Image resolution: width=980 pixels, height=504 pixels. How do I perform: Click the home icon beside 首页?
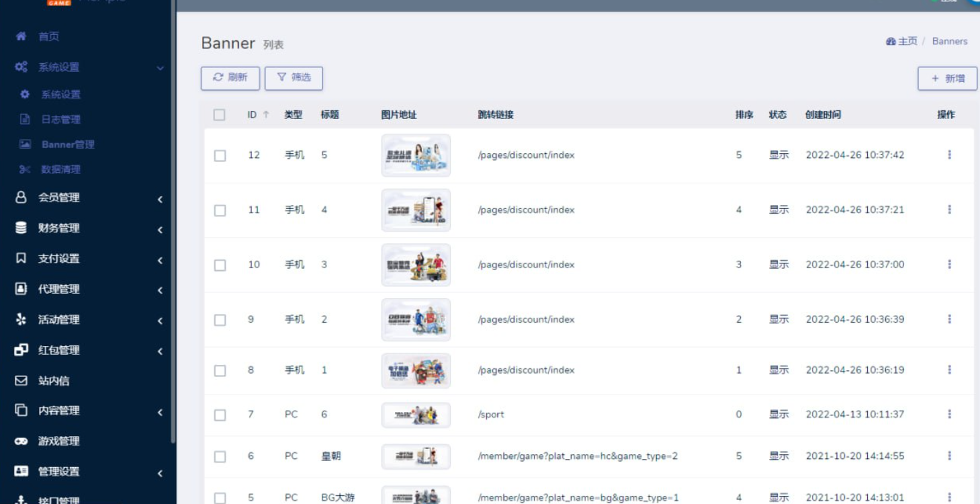(x=21, y=36)
